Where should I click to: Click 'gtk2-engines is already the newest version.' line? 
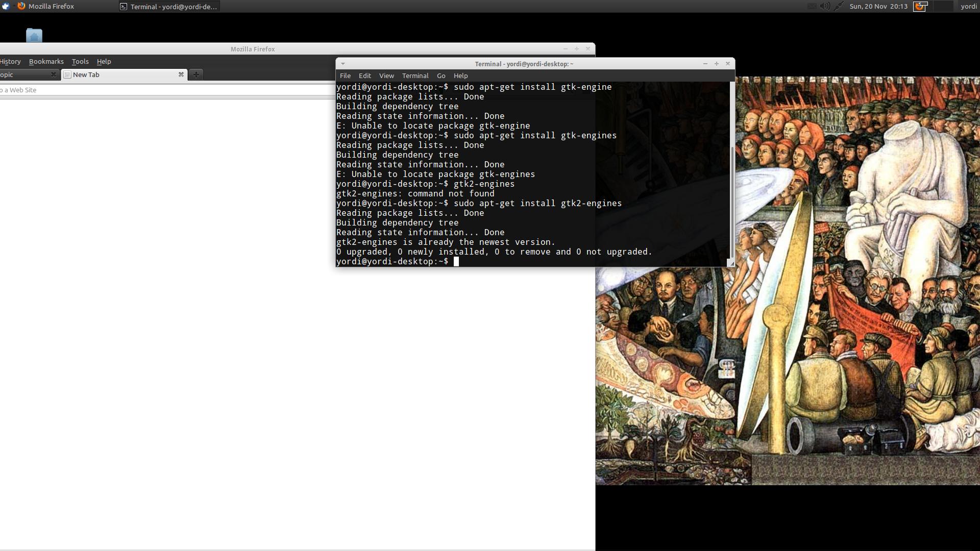coord(446,242)
